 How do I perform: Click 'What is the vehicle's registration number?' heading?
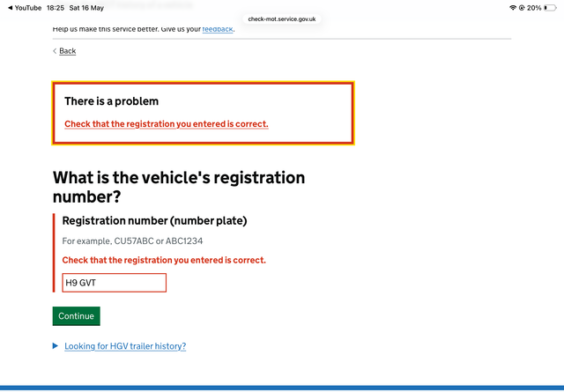point(179,188)
